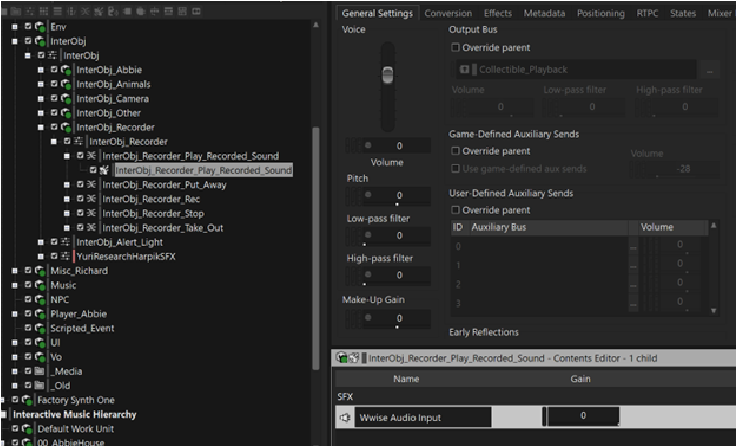Click the work unit icon beside UI
The image size is (736, 446).
40,342
